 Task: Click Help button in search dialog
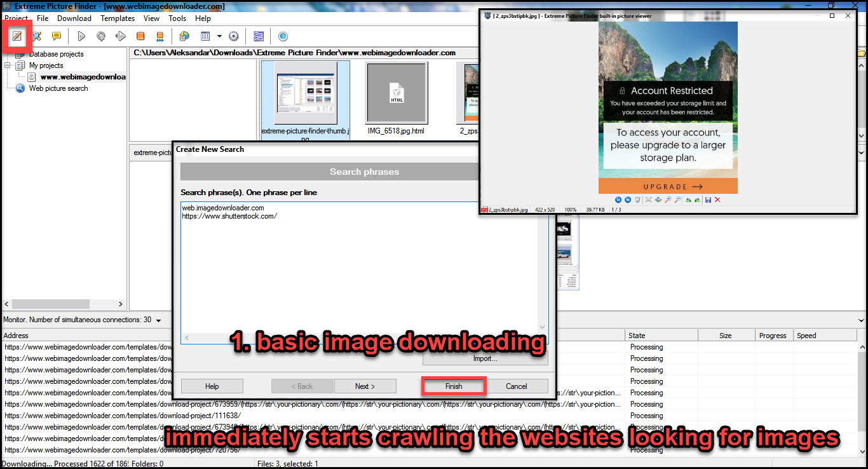[x=212, y=386]
